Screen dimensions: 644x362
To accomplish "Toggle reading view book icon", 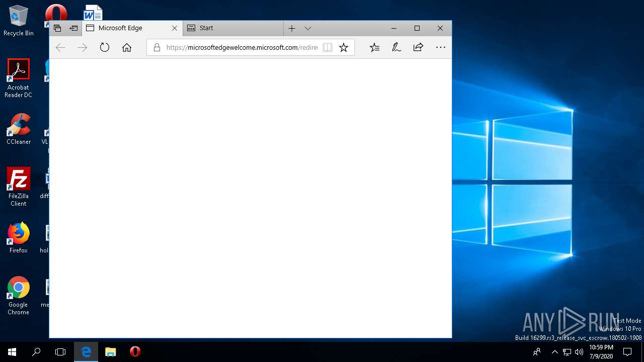I will [x=328, y=47].
